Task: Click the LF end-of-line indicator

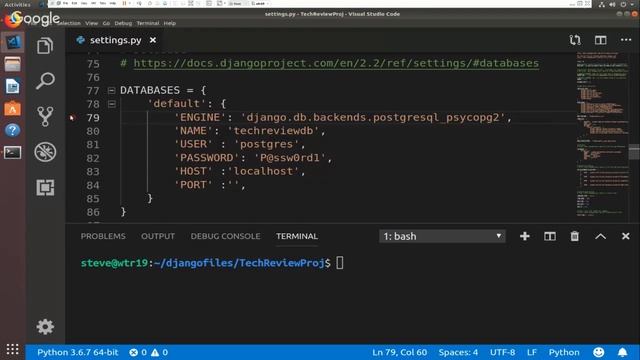Action: coord(531,352)
